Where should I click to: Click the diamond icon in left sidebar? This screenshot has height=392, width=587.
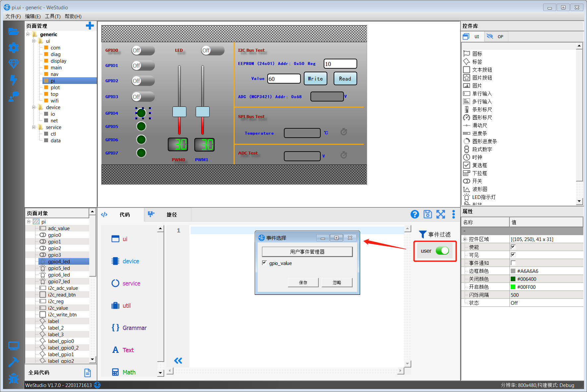pos(13,64)
